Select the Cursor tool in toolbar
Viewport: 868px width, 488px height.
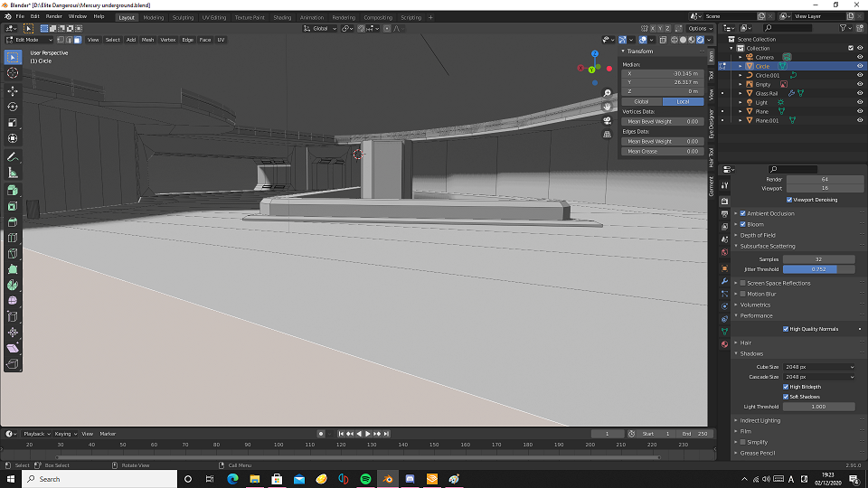coord(13,73)
